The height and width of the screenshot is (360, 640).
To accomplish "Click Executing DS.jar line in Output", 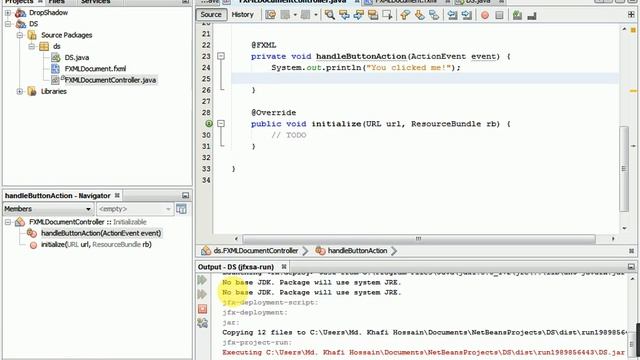I will pos(423,352).
